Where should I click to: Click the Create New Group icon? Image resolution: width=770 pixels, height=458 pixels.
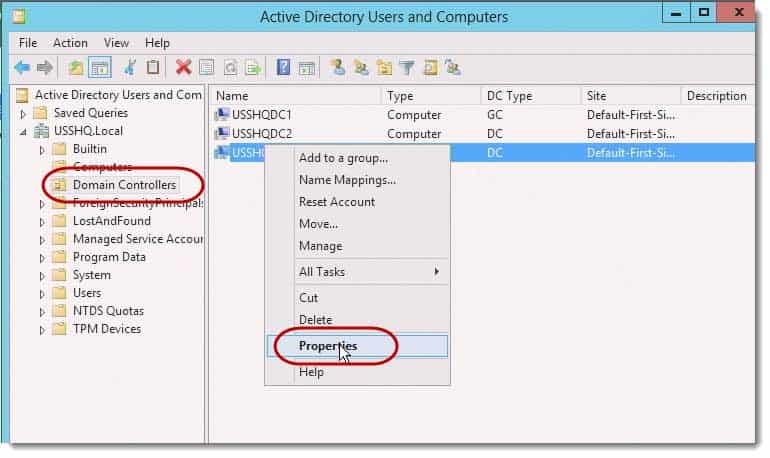coord(361,67)
